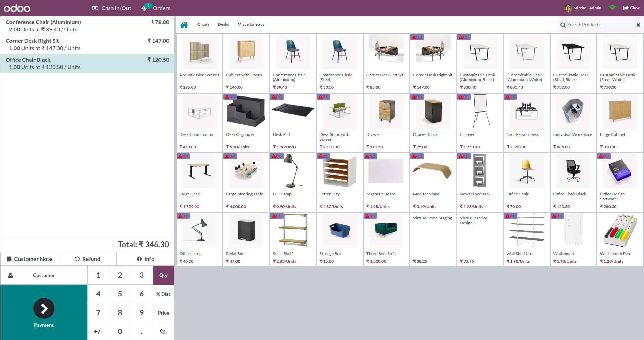This screenshot has width=644, height=340.
Task: Click the Customer Note button
Action: click(30, 259)
